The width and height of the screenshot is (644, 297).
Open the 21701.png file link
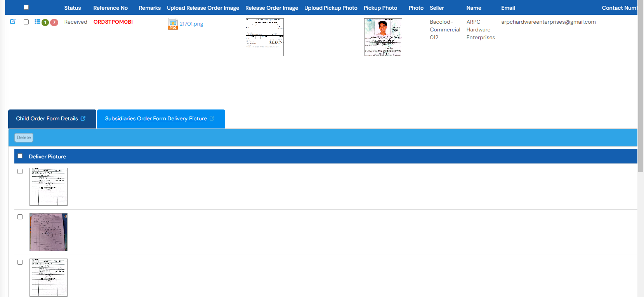pyautogui.click(x=191, y=24)
